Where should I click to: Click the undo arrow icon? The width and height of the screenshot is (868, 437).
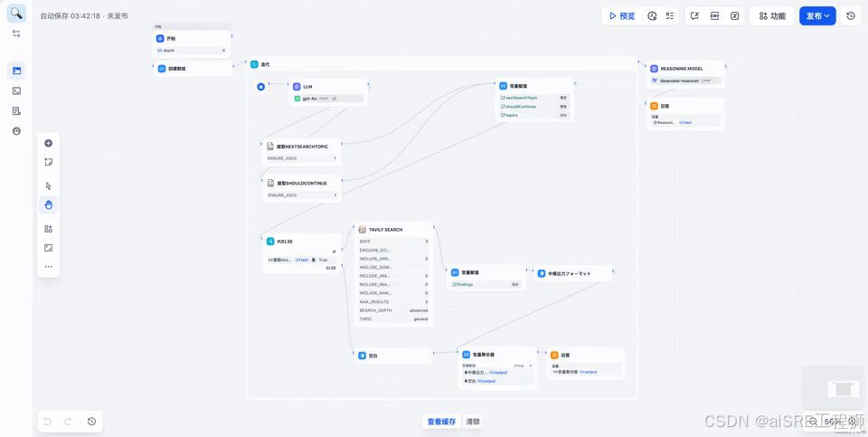tap(48, 422)
